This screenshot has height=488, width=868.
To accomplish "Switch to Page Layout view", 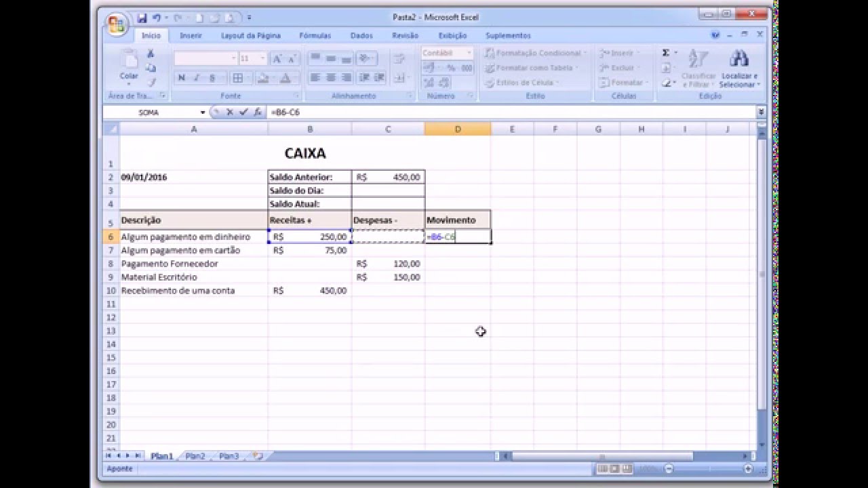I will pyautogui.click(x=614, y=468).
